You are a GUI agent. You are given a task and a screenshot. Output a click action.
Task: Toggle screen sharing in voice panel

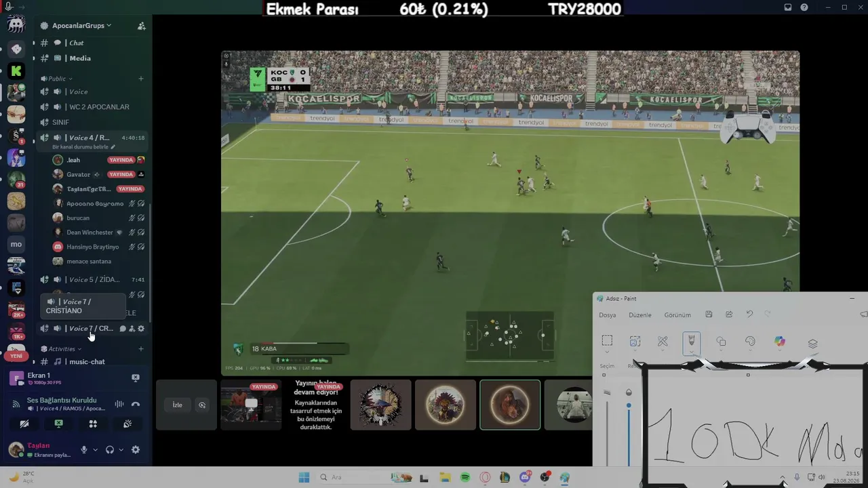click(x=59, y=424)
